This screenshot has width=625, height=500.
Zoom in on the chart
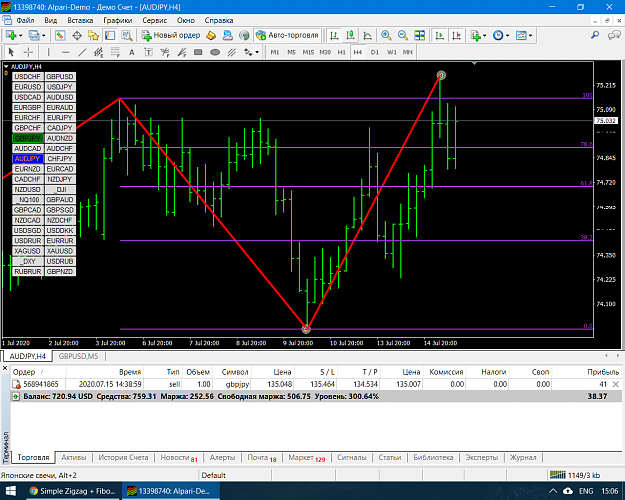coord(386,35)
